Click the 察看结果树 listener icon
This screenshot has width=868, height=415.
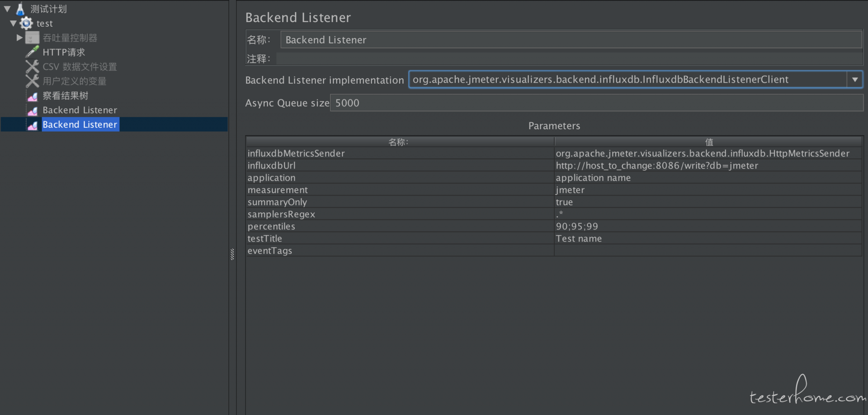tap(33, 96)
